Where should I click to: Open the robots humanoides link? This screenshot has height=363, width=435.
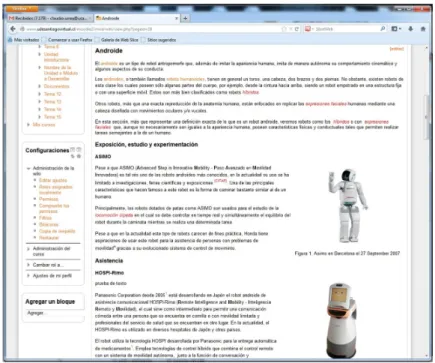click(186, 79)
